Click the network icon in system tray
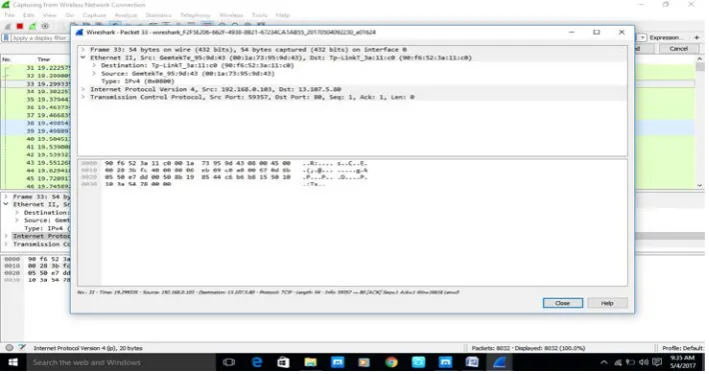Screen dimensions: 709x374 click(618, 362)
